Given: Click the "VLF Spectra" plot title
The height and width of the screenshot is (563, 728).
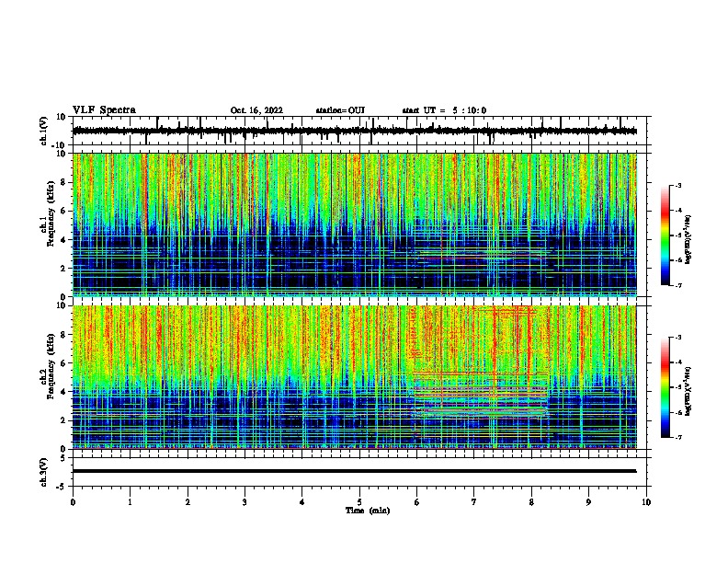Looking at the screenshot, I should coord(104,110).
